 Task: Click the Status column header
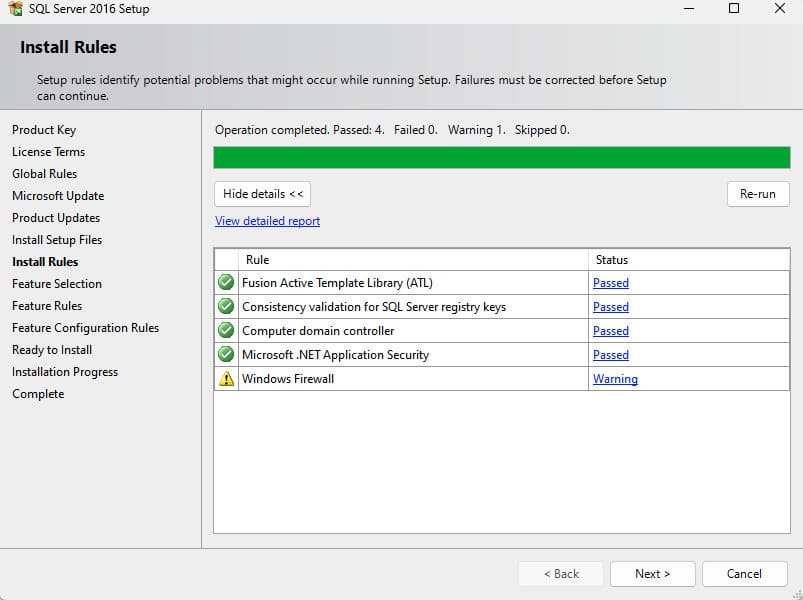[x=612, y=260]
